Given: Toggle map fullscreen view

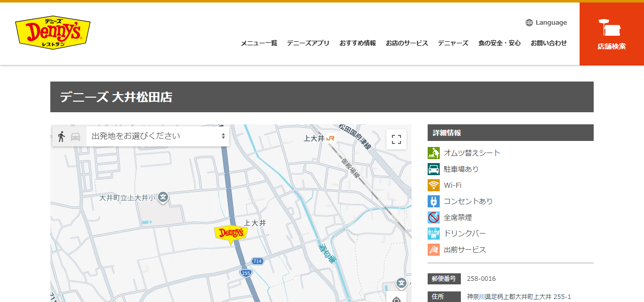Looking at the screenshot, I should click(396, 139).
